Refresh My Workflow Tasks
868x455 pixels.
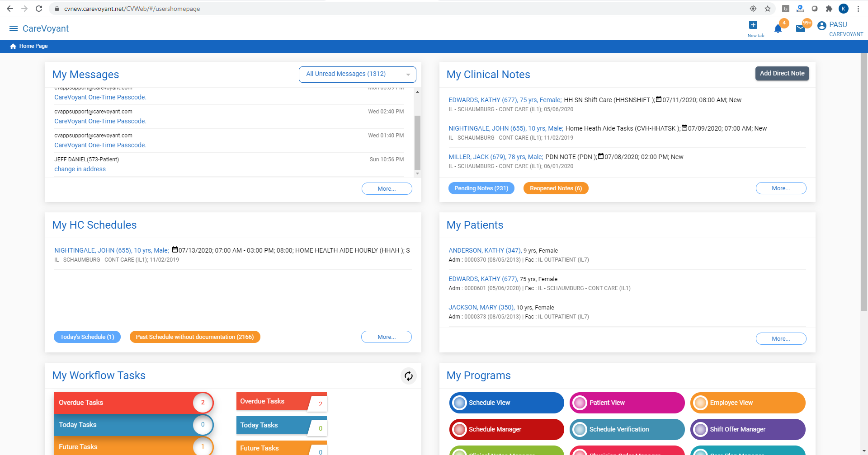click(409, 376)
